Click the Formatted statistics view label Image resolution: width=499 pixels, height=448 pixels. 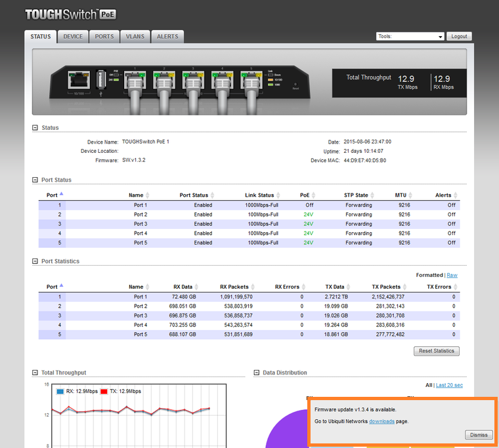tap(429, 275)
